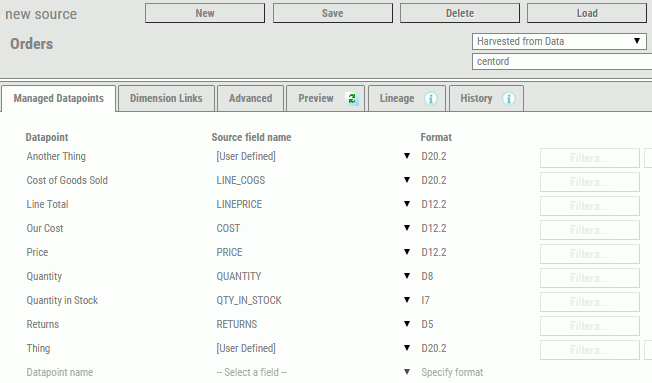Click the centord text input field
Image resolution: width=652 pixels, height=383 pixels.
(562, 62)
